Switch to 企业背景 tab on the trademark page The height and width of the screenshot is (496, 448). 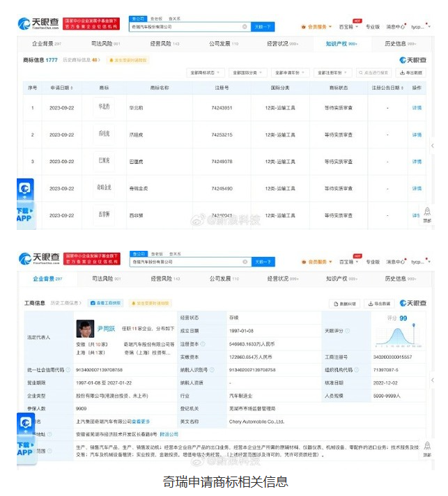(47, 44)
